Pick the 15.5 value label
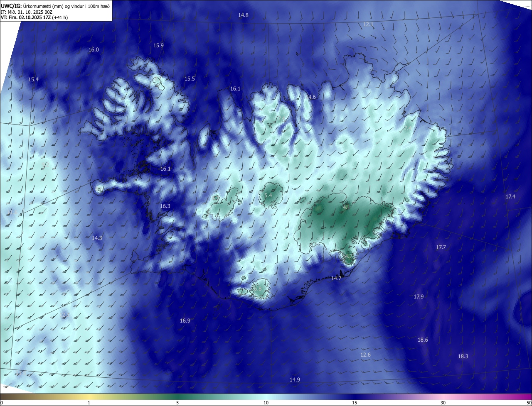 click(190, 79)
